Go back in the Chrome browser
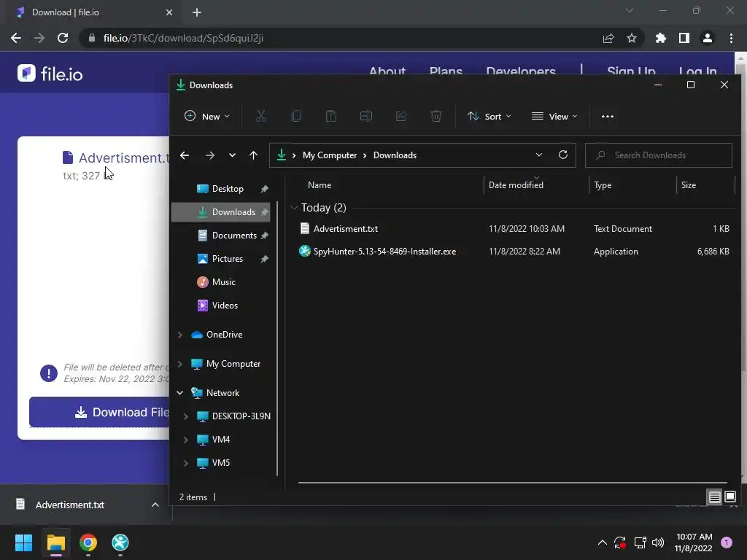 pos(16,38)
